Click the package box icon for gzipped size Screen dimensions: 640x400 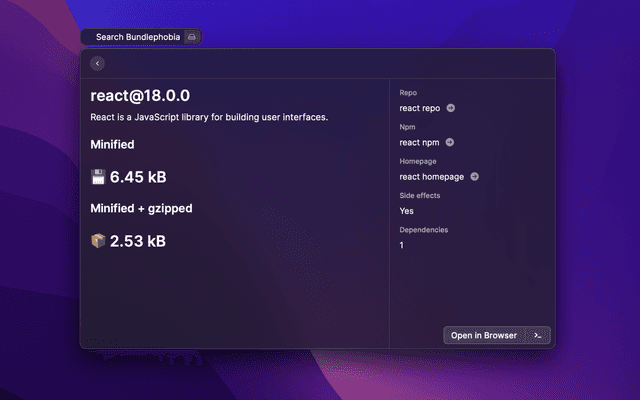coord(98,241)
